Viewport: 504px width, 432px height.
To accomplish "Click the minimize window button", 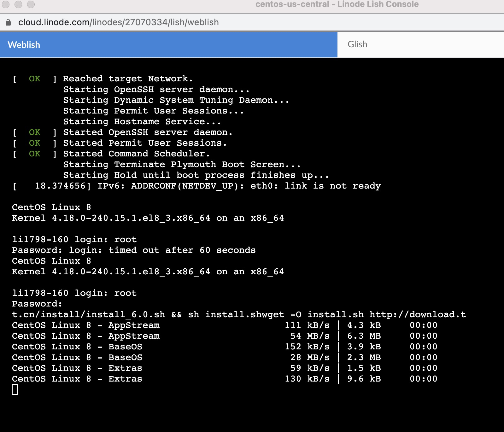I will click(18, 4).
